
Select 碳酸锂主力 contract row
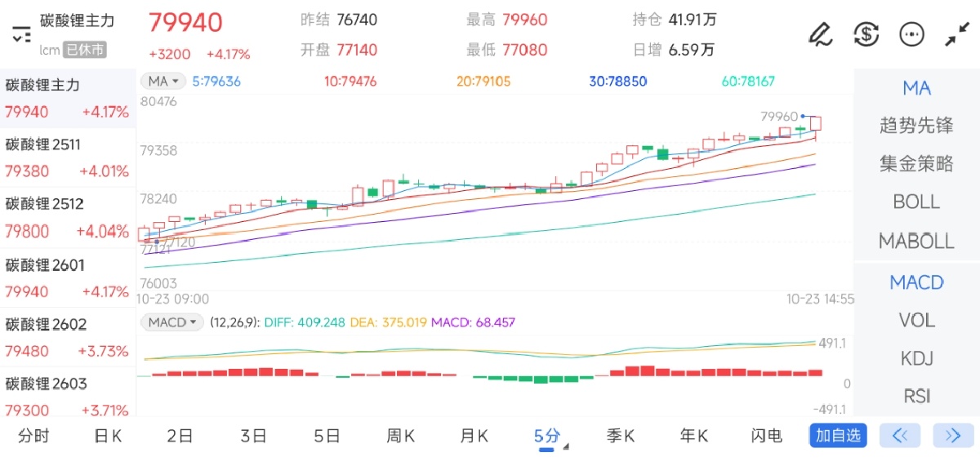(67, 98)
